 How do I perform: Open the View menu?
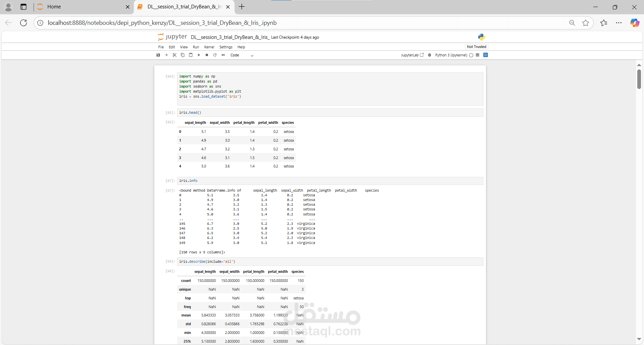tap(184, 47)
